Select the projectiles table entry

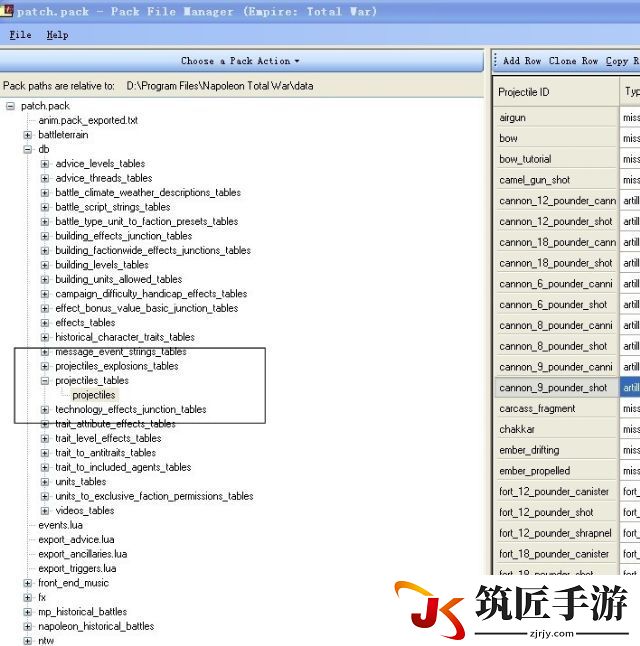point(94,395)
